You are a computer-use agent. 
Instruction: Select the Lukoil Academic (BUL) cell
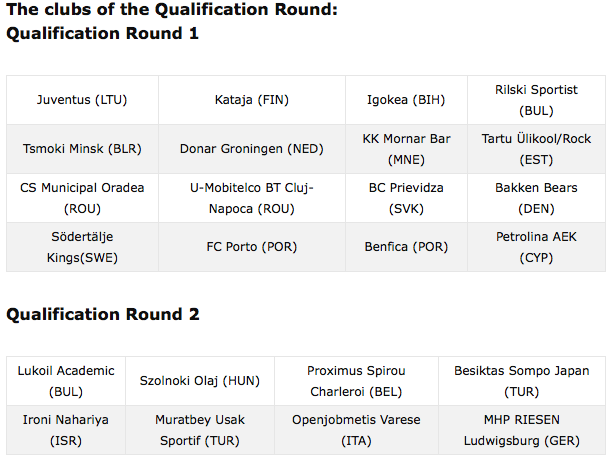[x=66, y=381]
